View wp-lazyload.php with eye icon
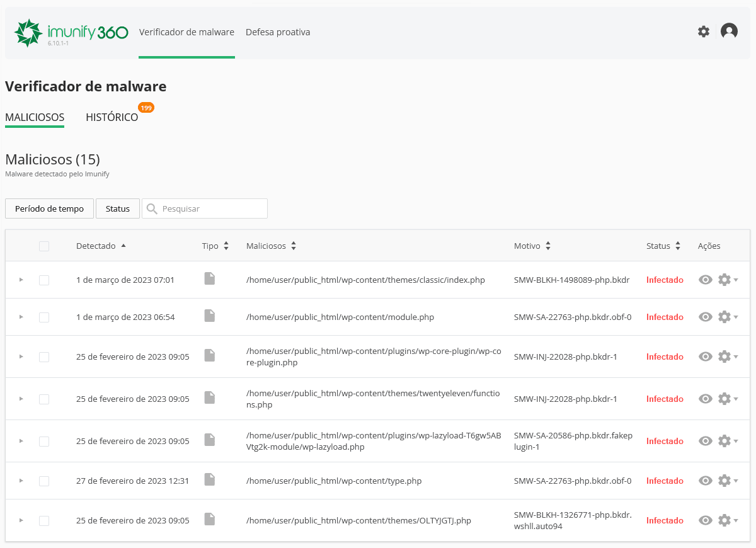This screenshot has height=548, width=756. coord(706,441)
